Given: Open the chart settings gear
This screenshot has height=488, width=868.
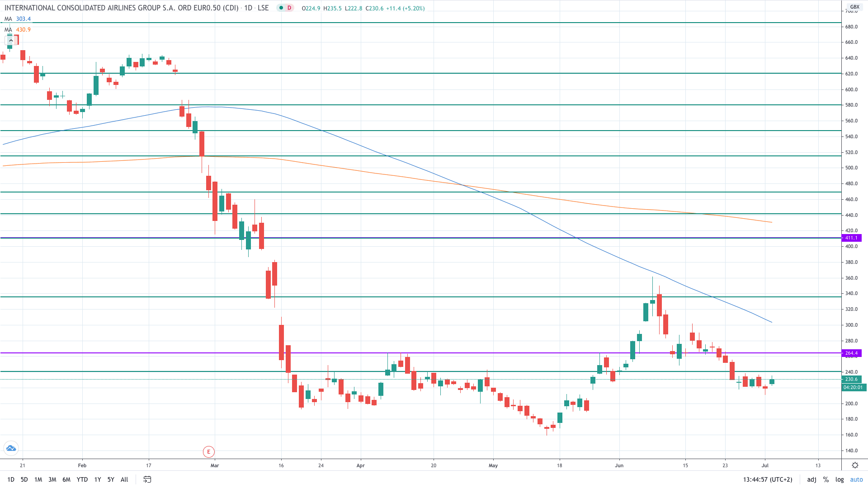Looking at the screenshot, I should [855, 465].
